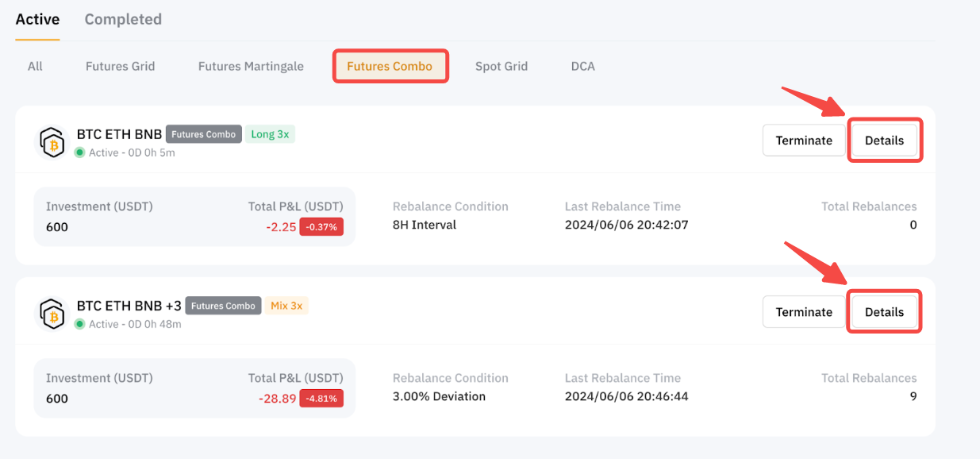View Details of the Mix 3x bot

pyautogui.click(x=884, y=312)
